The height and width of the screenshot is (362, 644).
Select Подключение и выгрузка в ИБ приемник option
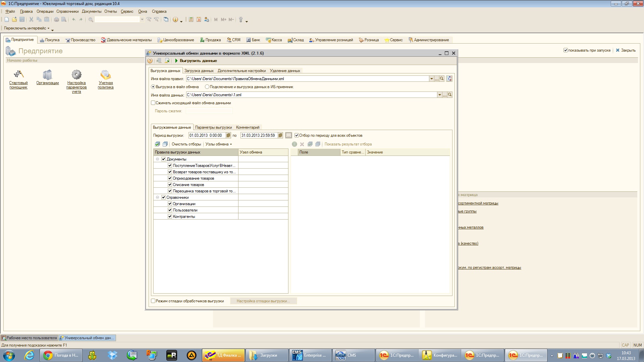pyautogui.click(x=207, y=87)
